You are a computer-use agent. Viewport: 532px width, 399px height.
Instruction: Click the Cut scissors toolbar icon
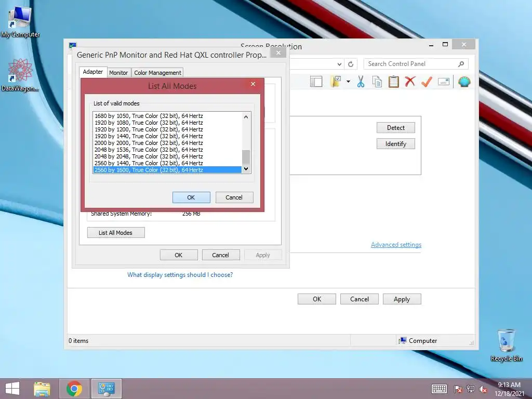tap(361, 82)
